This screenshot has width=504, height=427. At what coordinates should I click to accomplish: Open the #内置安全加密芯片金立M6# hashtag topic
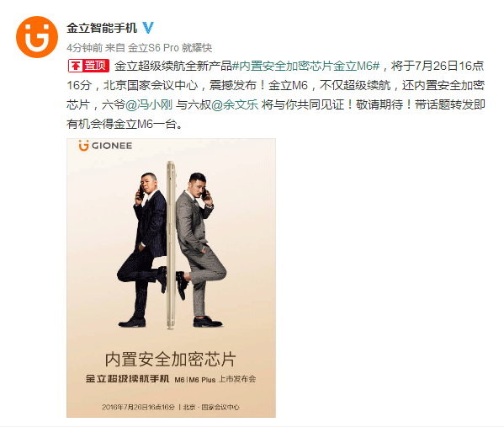306,66
